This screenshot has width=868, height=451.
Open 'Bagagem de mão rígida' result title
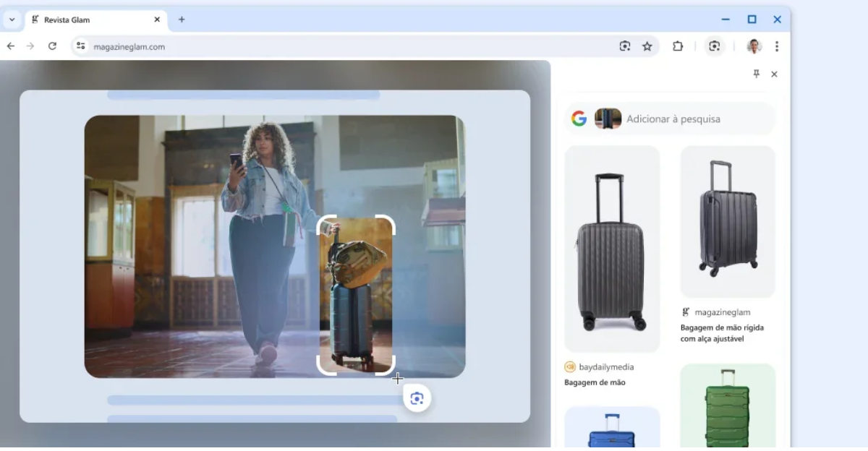[x=722, y=333]
